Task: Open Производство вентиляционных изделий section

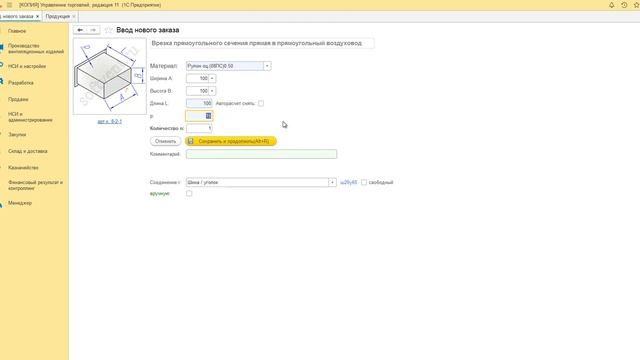Action: point(36,49)
